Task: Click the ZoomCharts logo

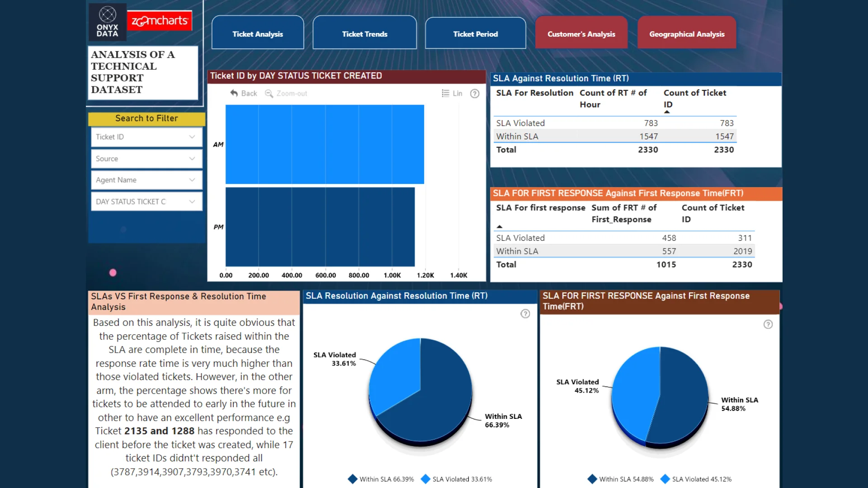Action: (160, 20)
